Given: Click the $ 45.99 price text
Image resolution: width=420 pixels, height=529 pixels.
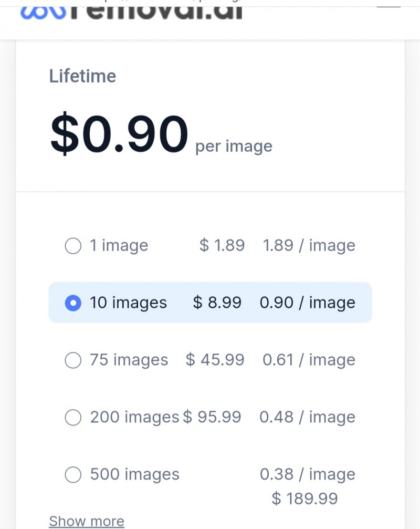Looking at the screenshot, I should 215,360.
